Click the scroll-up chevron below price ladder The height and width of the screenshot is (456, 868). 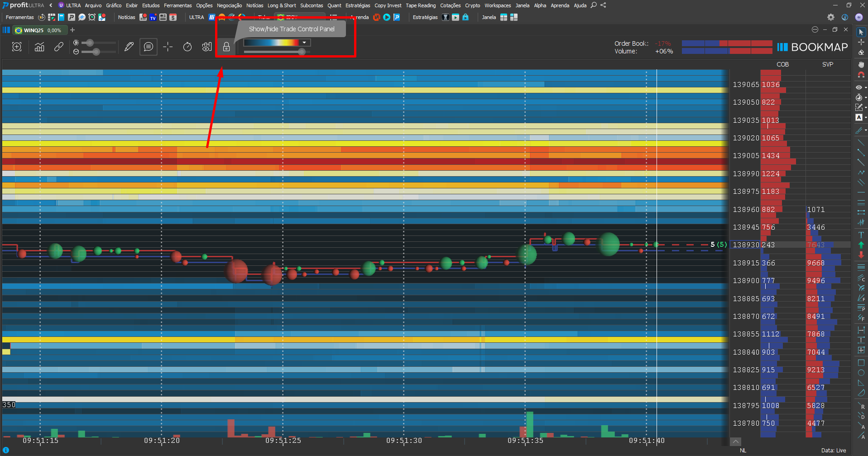click(736, 442)
